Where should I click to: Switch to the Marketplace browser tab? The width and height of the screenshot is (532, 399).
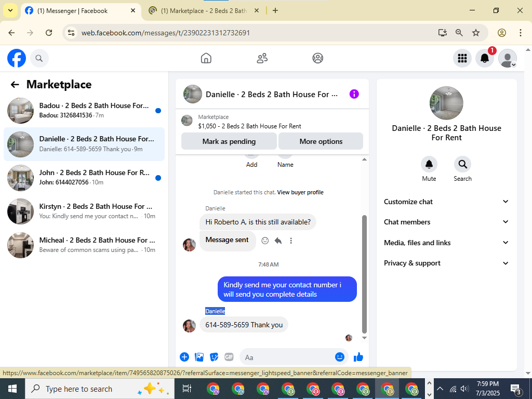coord(204,11)
